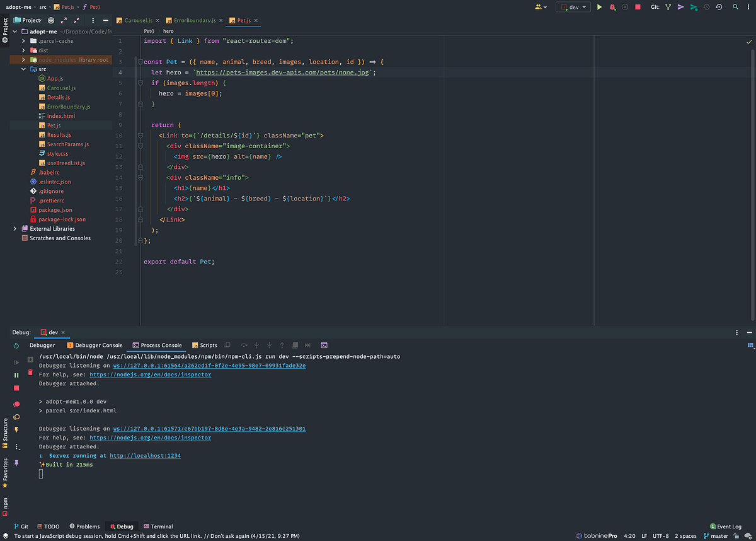This screenshot has height=541, width=756.
Task: Switch to the ErrorBoundary.js editor tab
Action: click(194, 20)
